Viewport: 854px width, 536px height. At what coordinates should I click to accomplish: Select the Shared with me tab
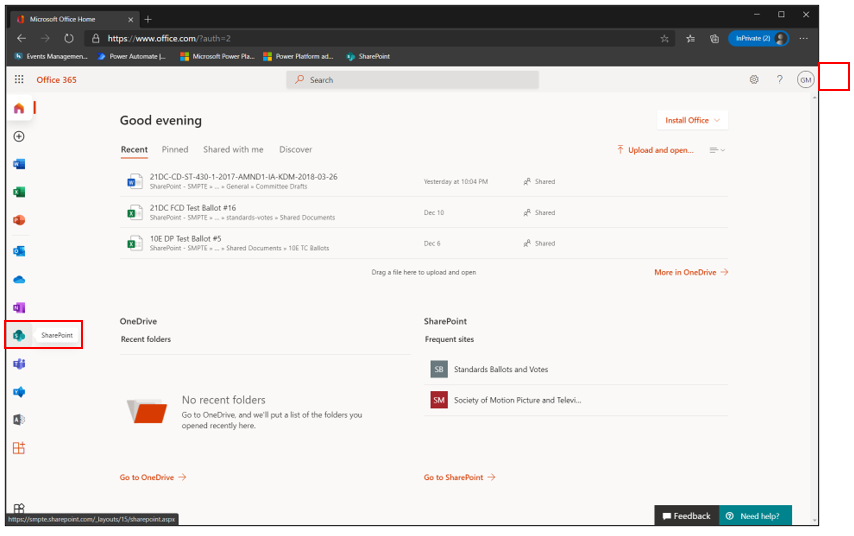[233, 150]
